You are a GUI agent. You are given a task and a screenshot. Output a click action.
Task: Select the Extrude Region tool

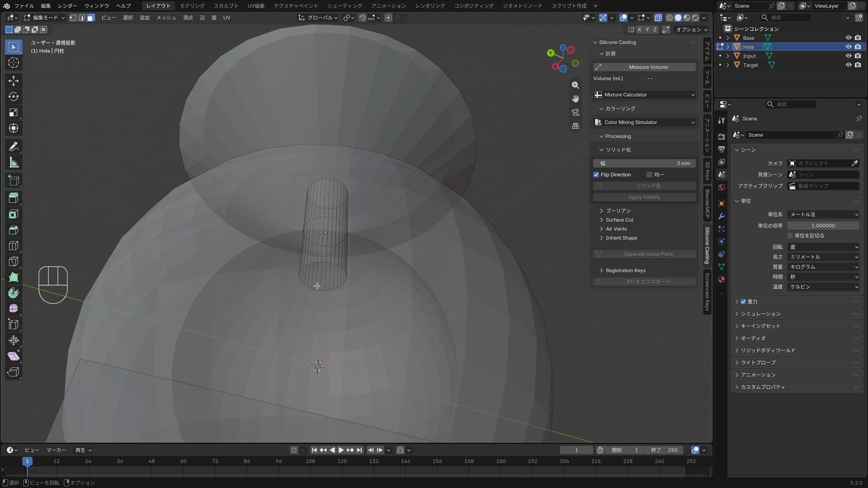click(14, 198)
